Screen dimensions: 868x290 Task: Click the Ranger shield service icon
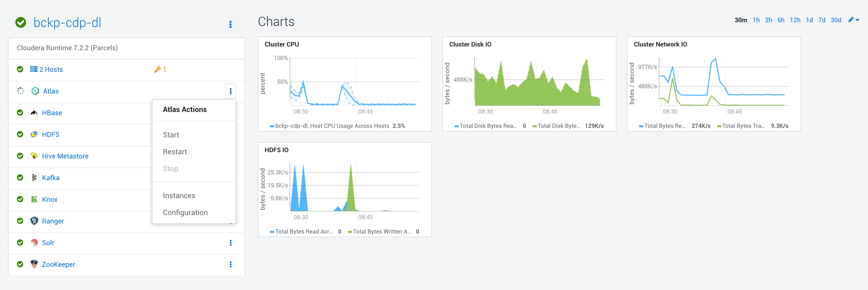coord(34,221)
